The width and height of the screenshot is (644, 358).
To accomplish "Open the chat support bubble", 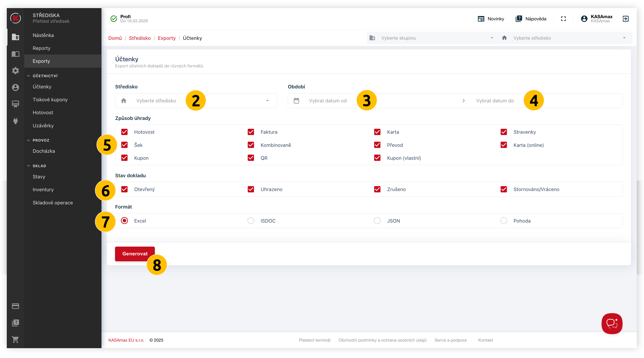I will 612,323.
